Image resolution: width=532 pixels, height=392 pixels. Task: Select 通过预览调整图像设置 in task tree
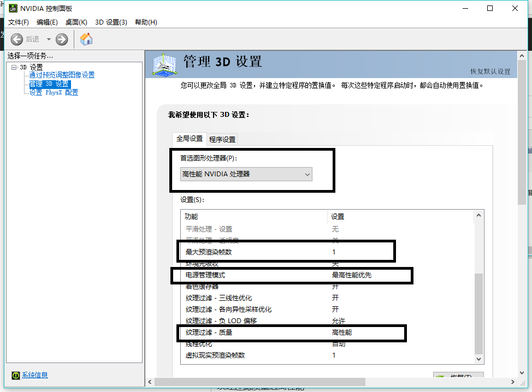point(62,75)
